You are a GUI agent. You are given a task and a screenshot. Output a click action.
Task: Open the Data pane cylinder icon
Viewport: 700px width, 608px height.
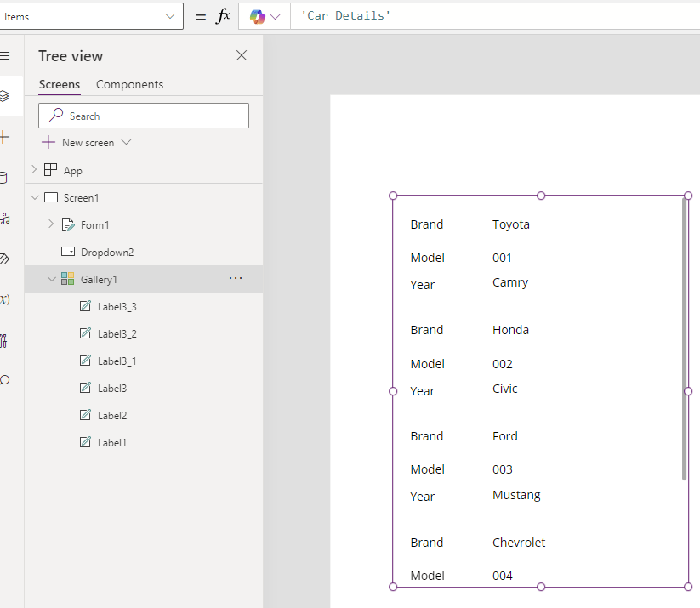[x=3, y=178]
